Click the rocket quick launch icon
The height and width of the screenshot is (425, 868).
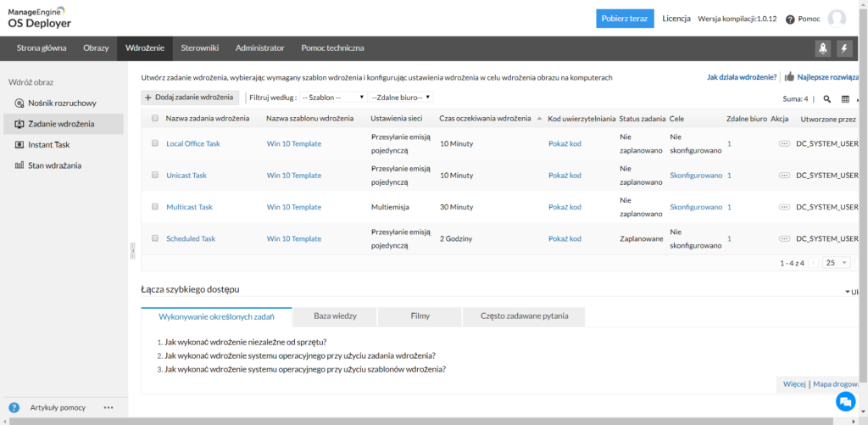click(822, 48)
